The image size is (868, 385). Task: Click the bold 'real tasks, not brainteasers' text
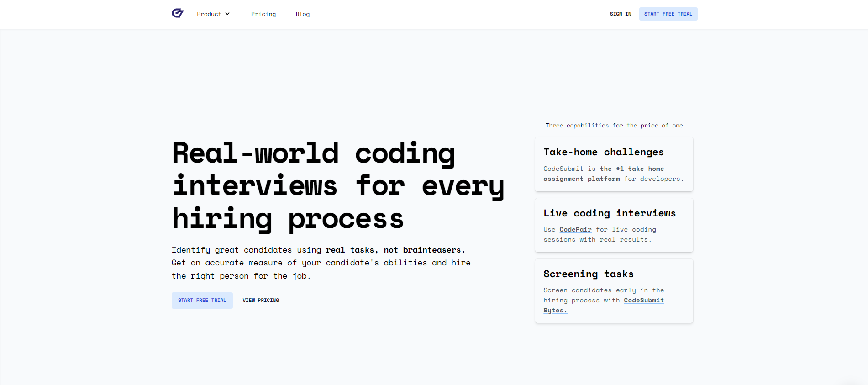pyautogui.click(x=395, y=250)
